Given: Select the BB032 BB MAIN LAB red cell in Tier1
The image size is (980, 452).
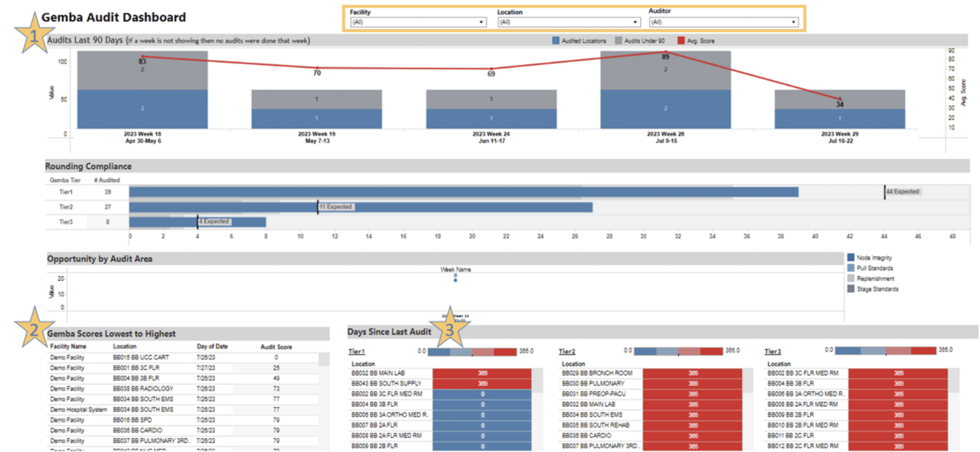Looking at the screenshot, I should coord(482,373).
